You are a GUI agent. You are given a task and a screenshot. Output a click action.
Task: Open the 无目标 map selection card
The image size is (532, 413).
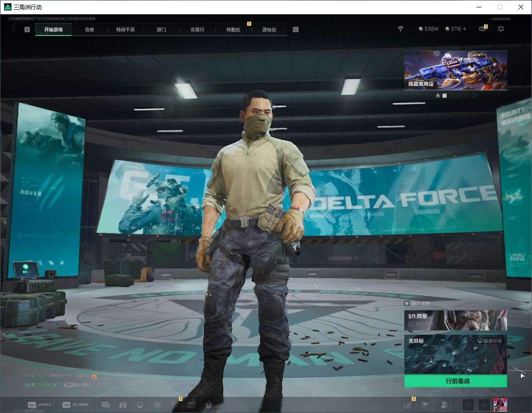tap(455, 355)
